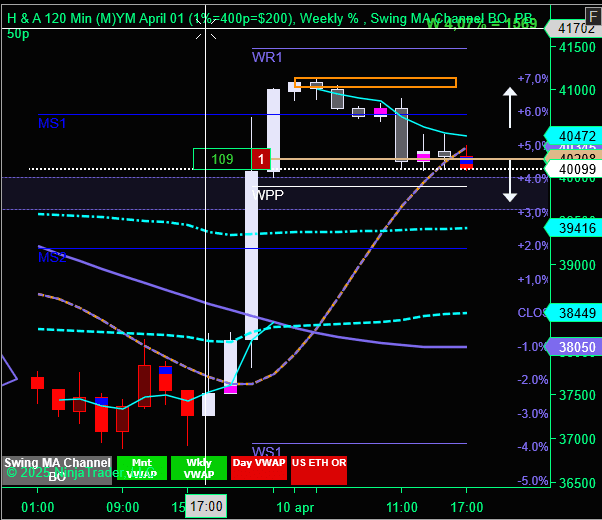The image size is (602, 520).
Task: Click the 41702 gray price marker
Action: [574, 28]
